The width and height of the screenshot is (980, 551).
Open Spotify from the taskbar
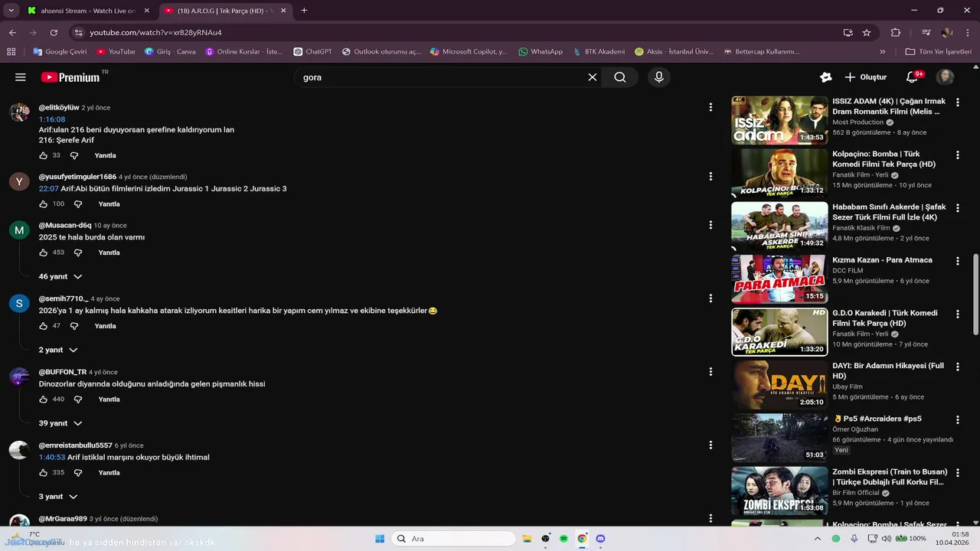pos(563,539)
